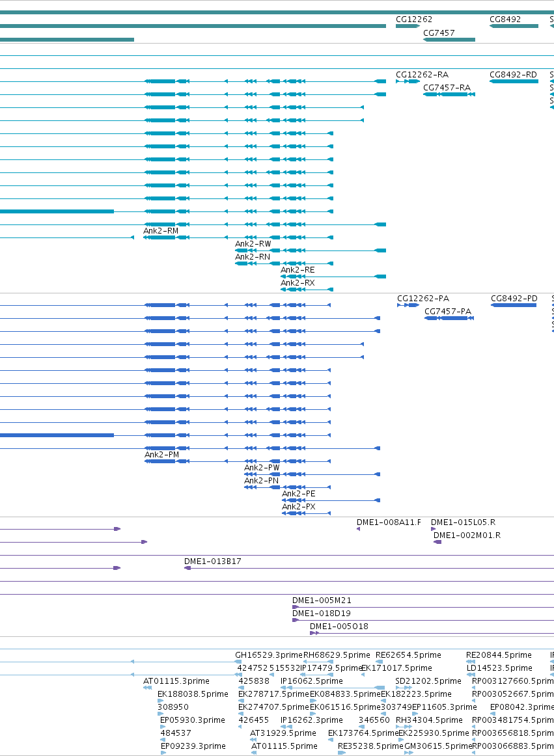This screenshot has width=554, height=756.
Task: Open EST EP09239.3prime
Action: coord(193,746)
